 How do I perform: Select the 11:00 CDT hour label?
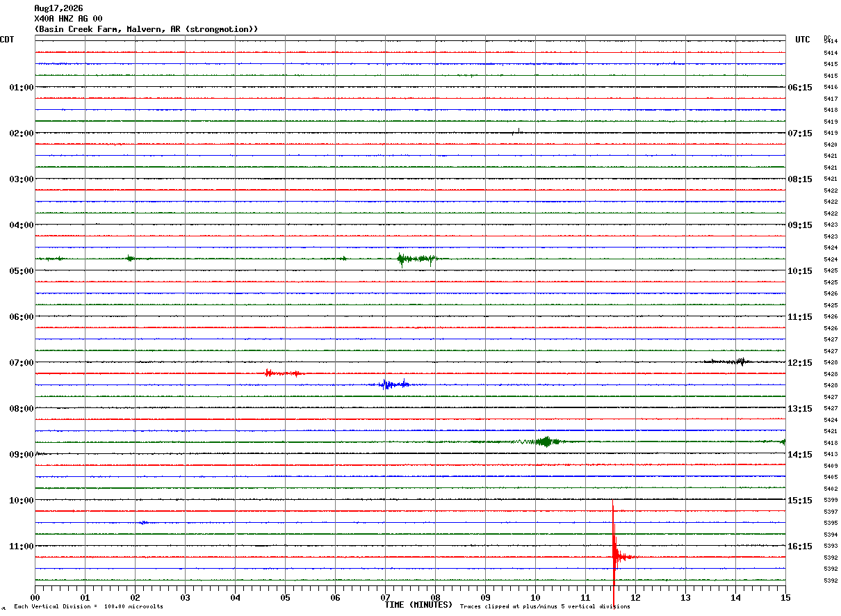(21, 546)
